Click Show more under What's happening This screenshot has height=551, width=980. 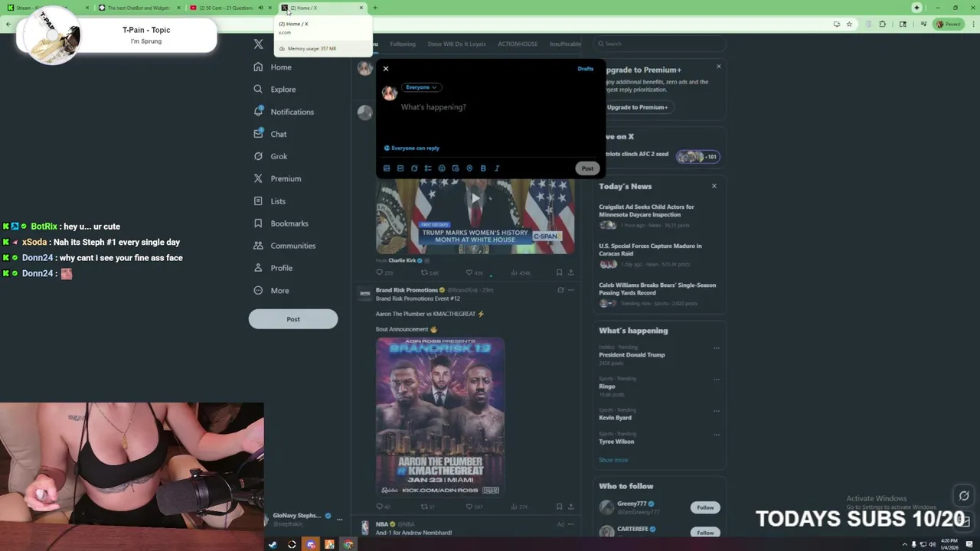[613, 460]
